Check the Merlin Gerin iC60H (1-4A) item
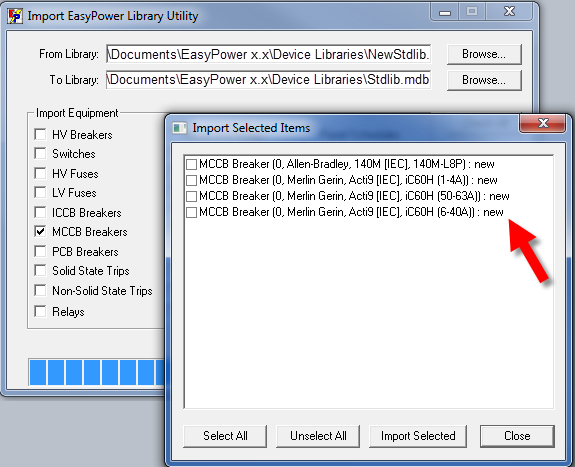This screenshot has width=575, height=467. (191, 180)
